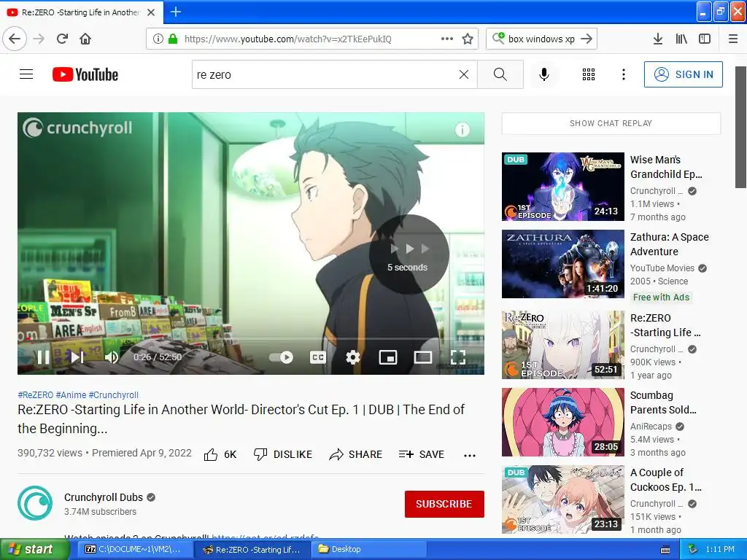747x560 pixels.
Task: Open video settings gear in player
Action: 352,357
